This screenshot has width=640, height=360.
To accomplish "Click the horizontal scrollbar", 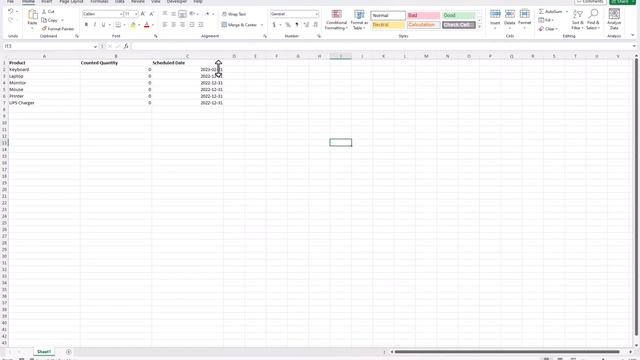I will (507, 352).
